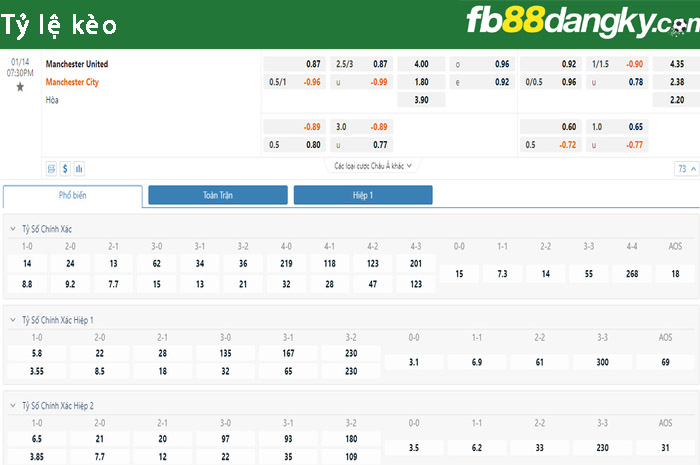The height and width of the screenshot is (465, 700).
Task: Click the favorite star icon under match time
Action: 20,87
